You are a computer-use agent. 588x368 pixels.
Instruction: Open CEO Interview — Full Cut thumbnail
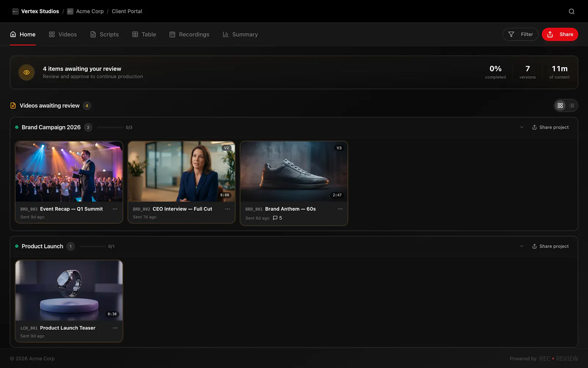point(182,171)
